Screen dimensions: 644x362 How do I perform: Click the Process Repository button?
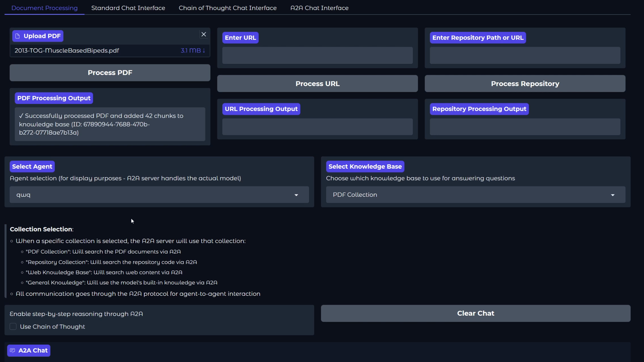click(525, 83)
